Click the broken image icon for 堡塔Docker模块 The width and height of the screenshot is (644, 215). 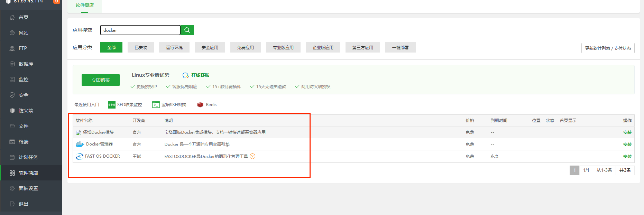point(79,132)
